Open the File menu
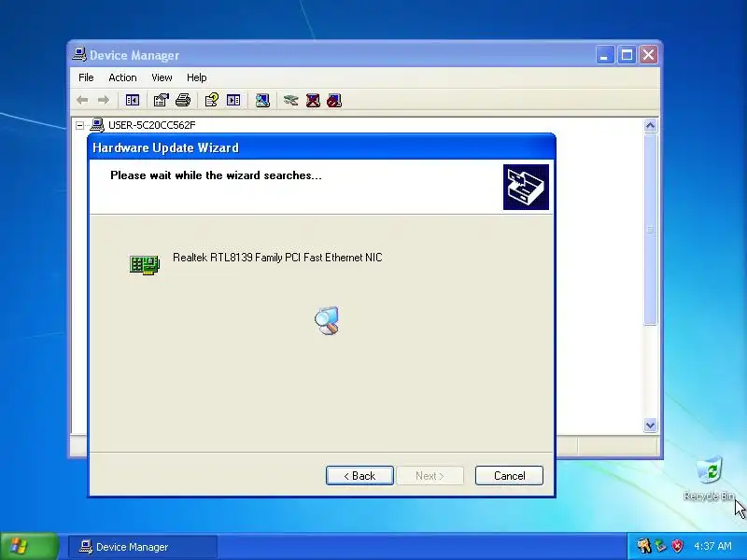 tap(86, 77)
